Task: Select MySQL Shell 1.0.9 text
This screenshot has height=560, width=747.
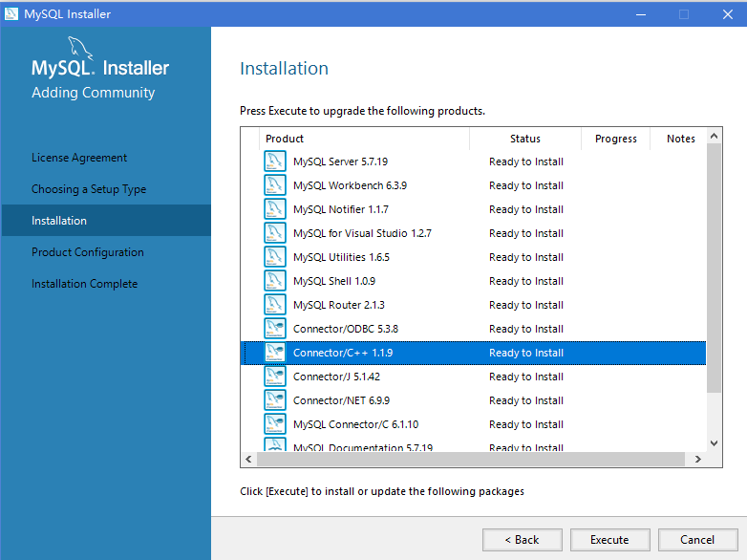Action: (x=334, y=281)
